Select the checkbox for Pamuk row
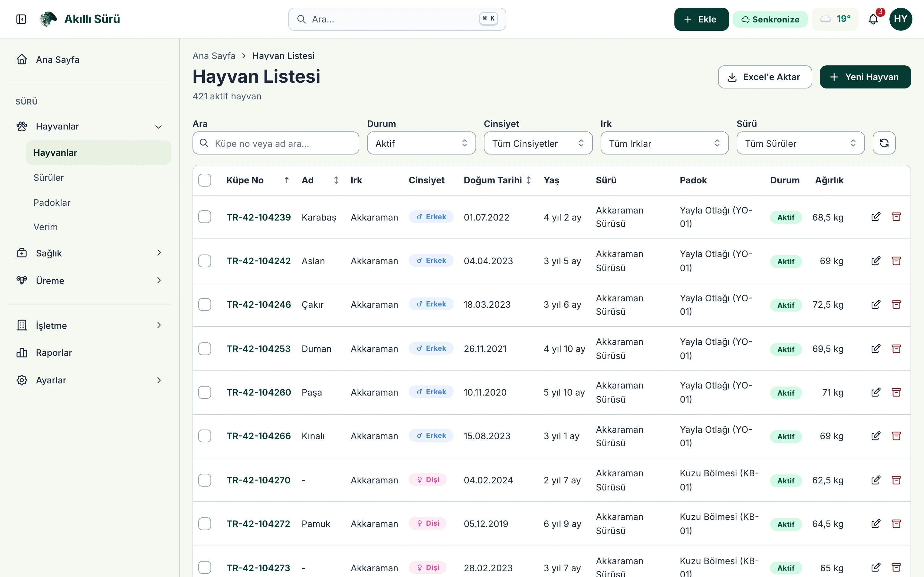The image size is (924, 577). 205,523
